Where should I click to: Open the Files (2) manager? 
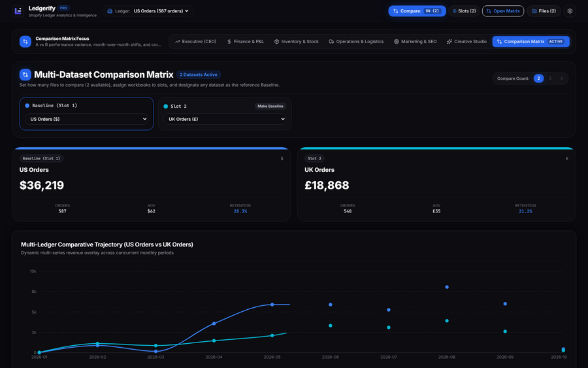pyautogui.click(x=544, y=11)
